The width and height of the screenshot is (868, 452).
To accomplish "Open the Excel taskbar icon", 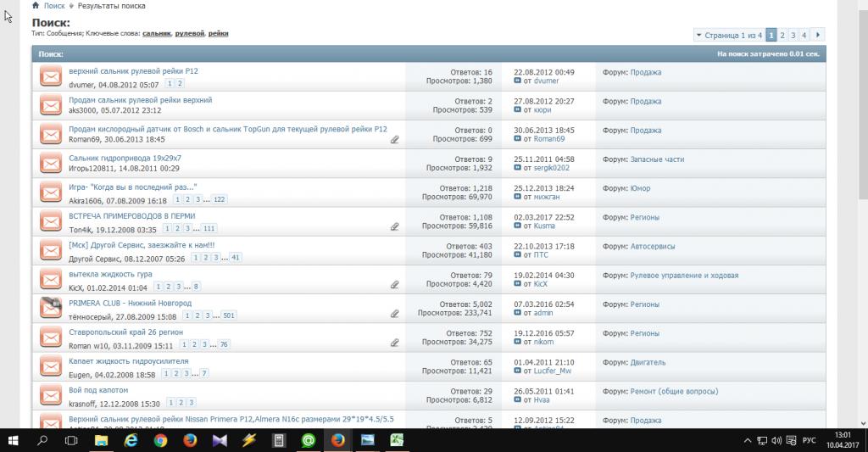I will [x=397, y=440].
